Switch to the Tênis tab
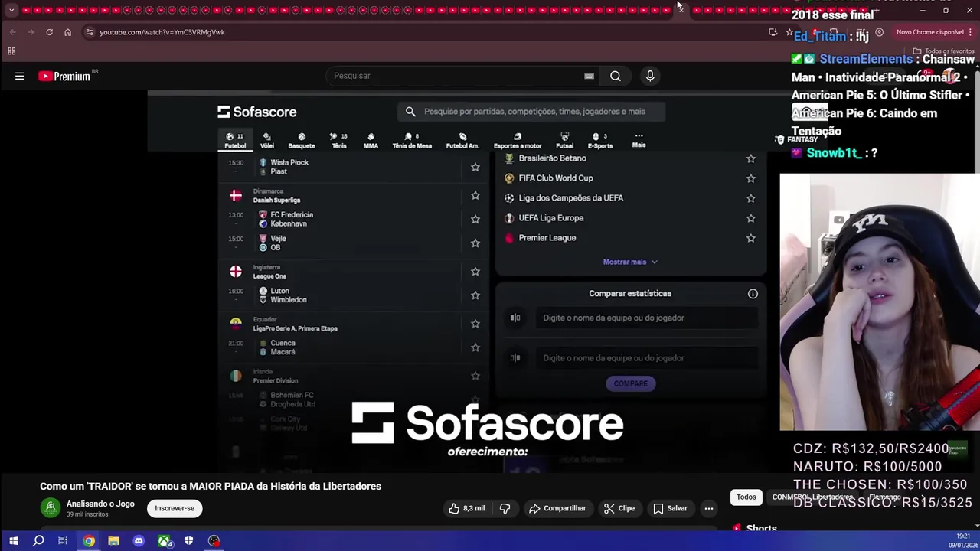The height and width of the screenshot is (551, 980). [339, 140]
